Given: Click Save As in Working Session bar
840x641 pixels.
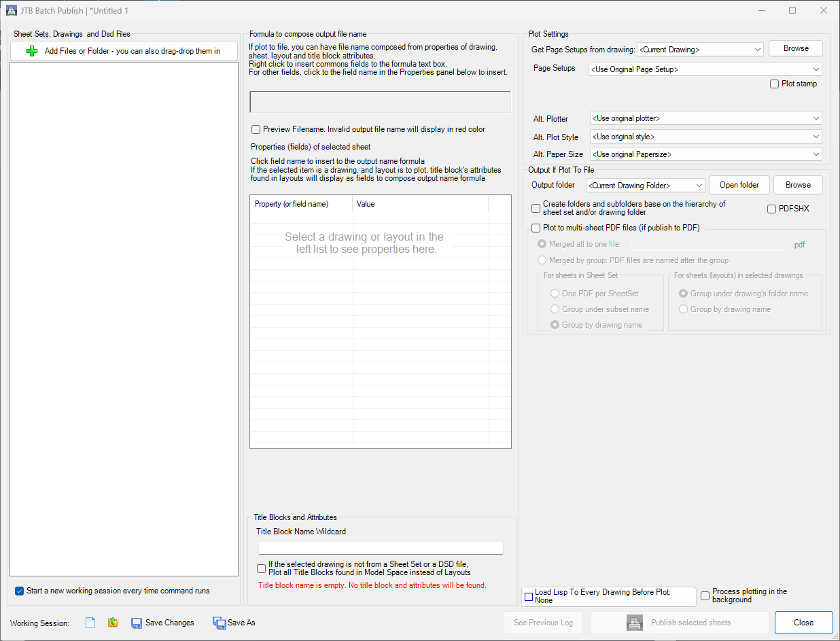Looking at the screenshot, I should [234, 623].
